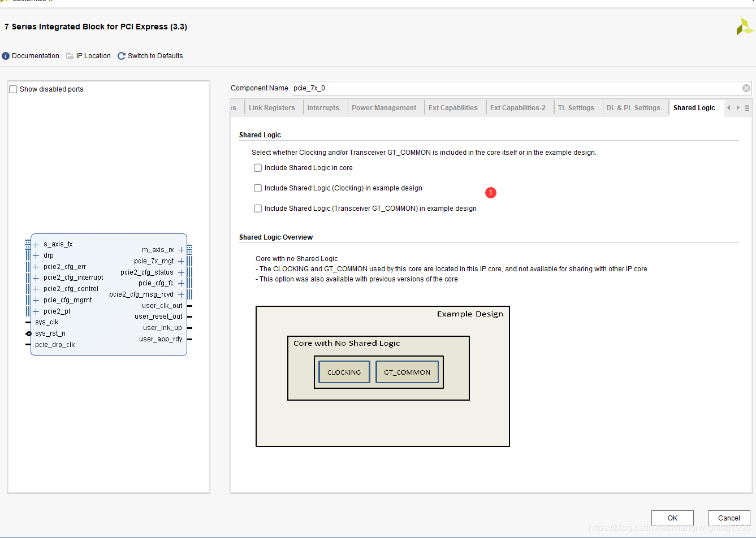Click the OK button
This screenshot has width=756, height=538.
pyautogui.click(x=672, y=518)
